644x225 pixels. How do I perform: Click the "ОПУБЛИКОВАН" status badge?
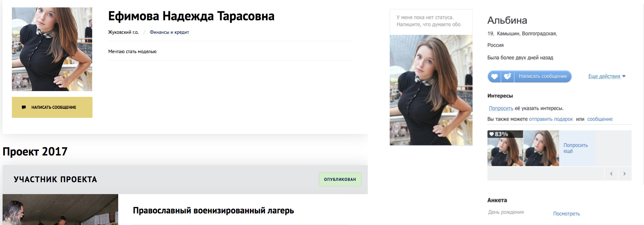click(340, 179)
